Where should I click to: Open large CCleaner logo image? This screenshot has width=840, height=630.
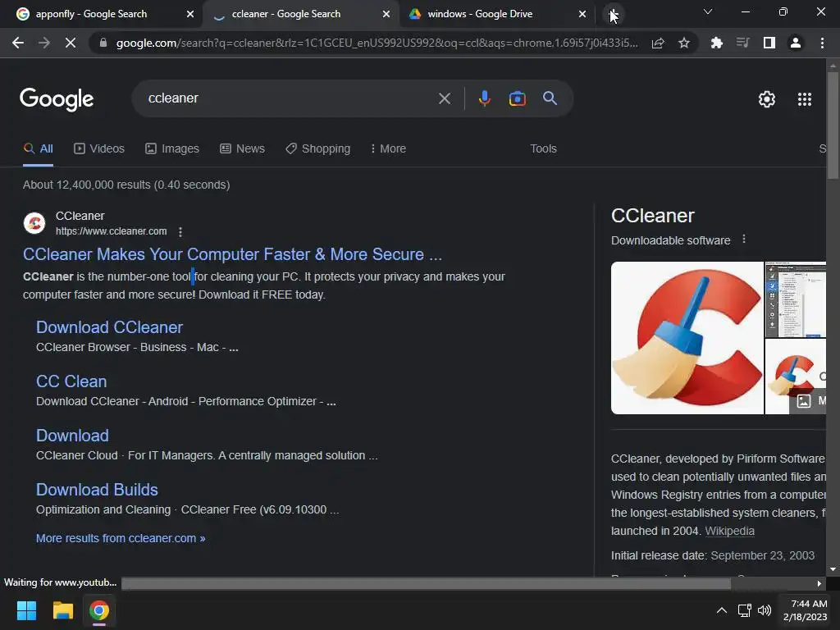tap(687, 338)
